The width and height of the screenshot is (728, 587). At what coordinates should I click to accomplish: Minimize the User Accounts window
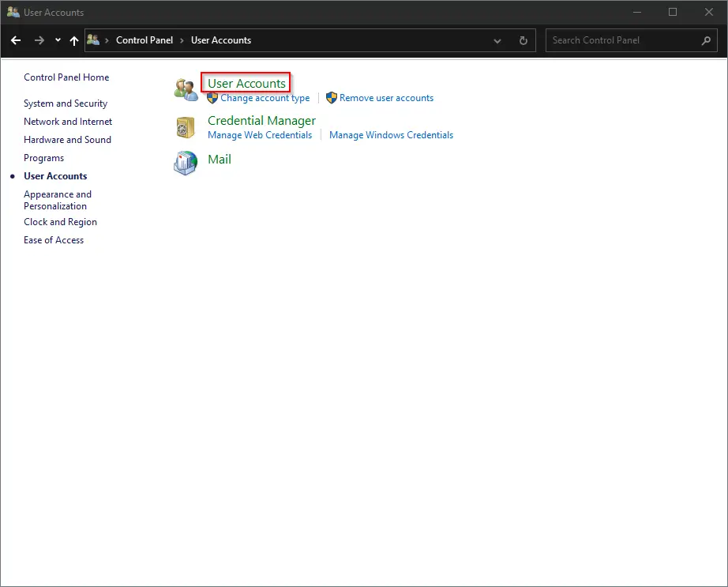tap(637, 12)
